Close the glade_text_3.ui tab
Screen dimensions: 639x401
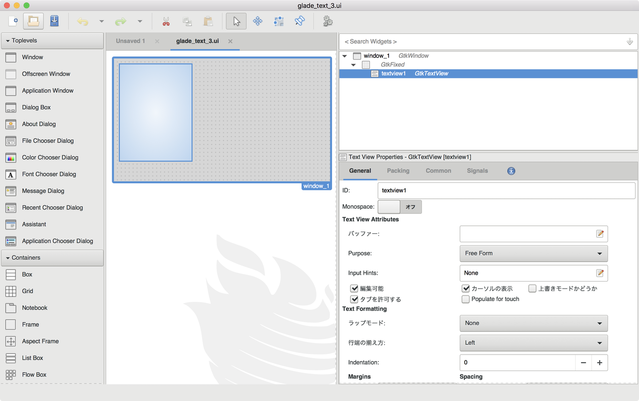pyautogui.click(x=230, y=41)
